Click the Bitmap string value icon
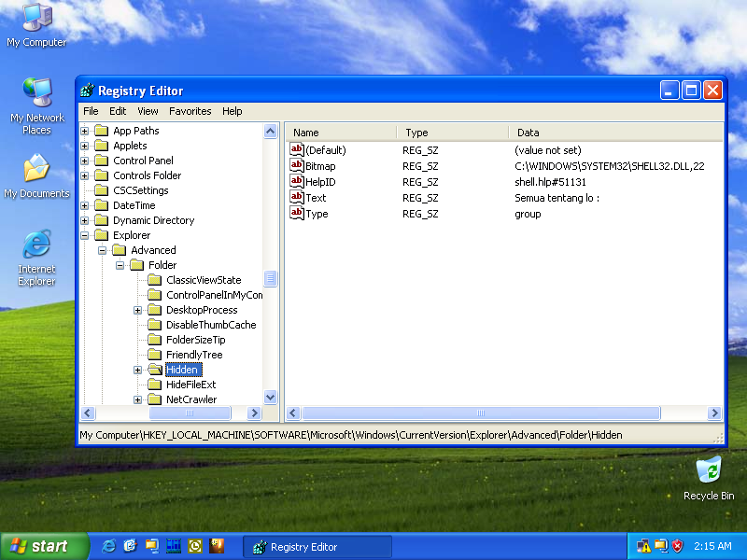The image size is (747, 560). coord(297,166)
